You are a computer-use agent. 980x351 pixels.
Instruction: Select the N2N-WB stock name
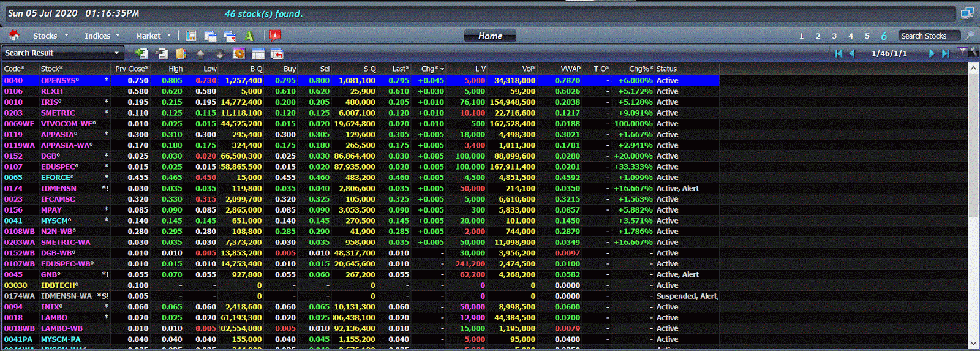pyautogui.click(x=58, y=232)
